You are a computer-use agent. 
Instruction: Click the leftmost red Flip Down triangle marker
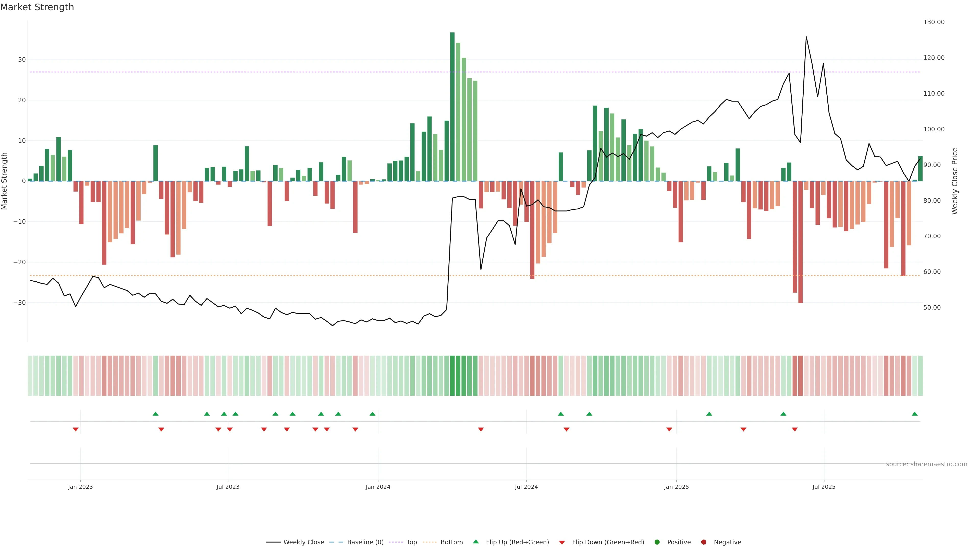coord(76,429)
